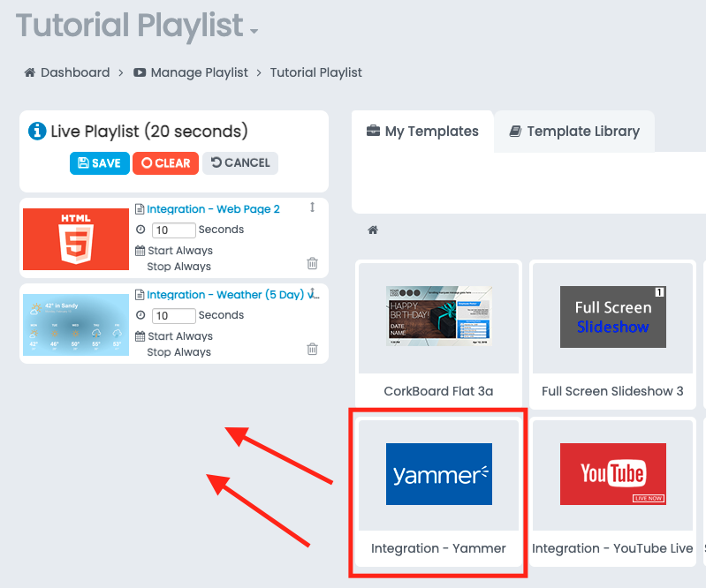Viewport: 706px width, 588px height.
Task: Click Tutorial Playlist breadcrumb text
Action: [315, 72]
